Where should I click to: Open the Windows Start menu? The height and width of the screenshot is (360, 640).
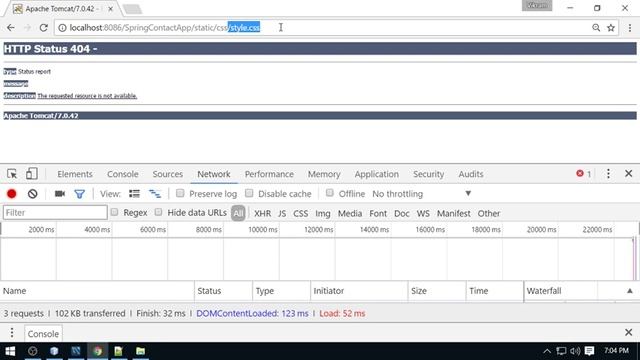click(x=10, y=351)
